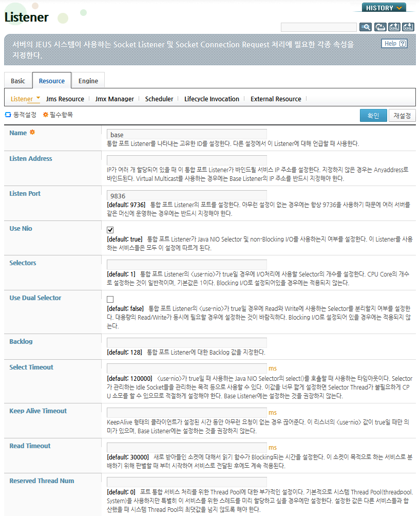Click the Use Nio label
Viewport: 420px width, 516px height.
coord(21,228)
